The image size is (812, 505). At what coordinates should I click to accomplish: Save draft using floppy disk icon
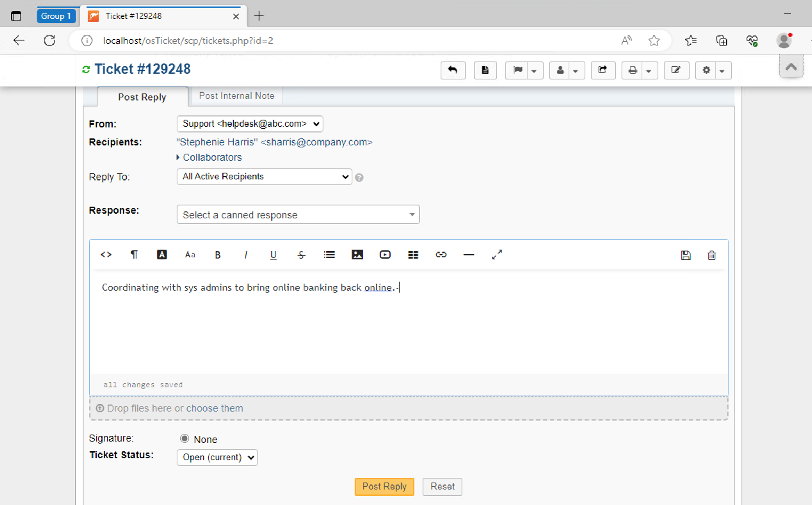coord(685,256)
